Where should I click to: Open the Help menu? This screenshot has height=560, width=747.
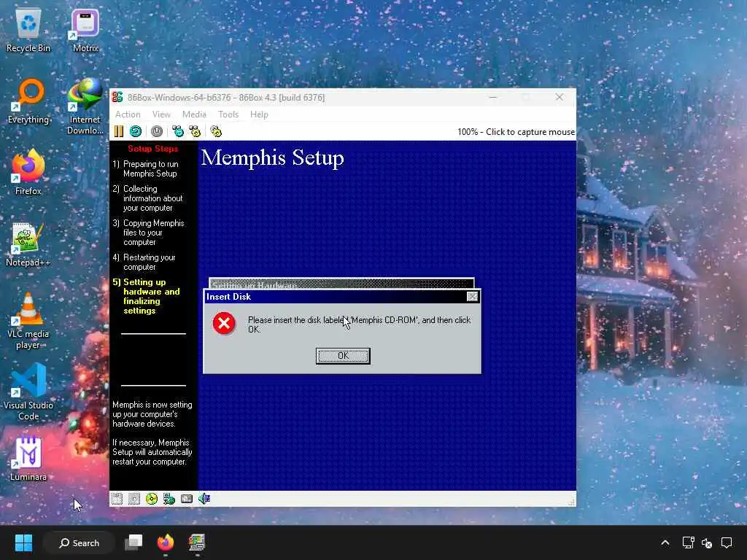click(x=259, y=114)
